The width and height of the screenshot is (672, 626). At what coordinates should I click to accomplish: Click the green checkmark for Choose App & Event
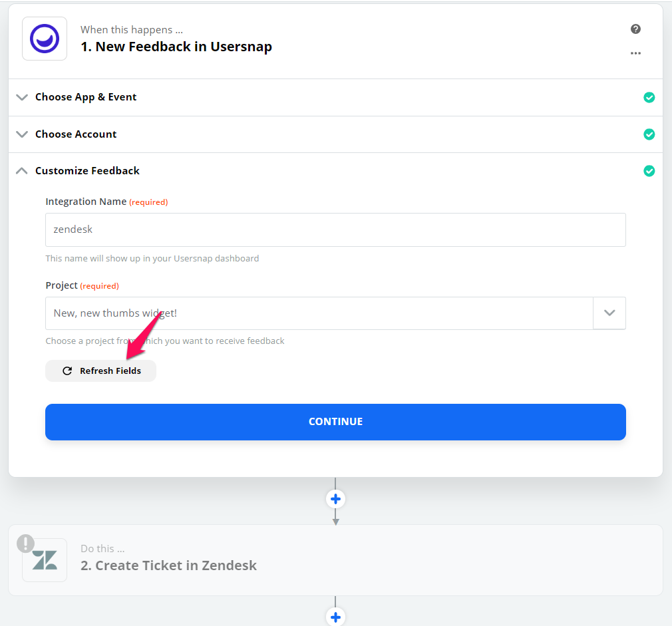point(649,97)
